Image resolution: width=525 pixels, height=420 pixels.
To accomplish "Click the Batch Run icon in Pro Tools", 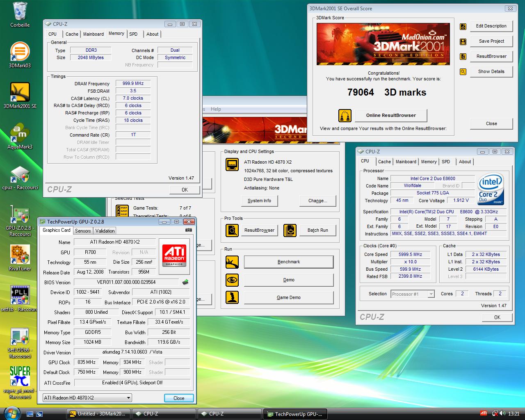I will tap(290, 231).
